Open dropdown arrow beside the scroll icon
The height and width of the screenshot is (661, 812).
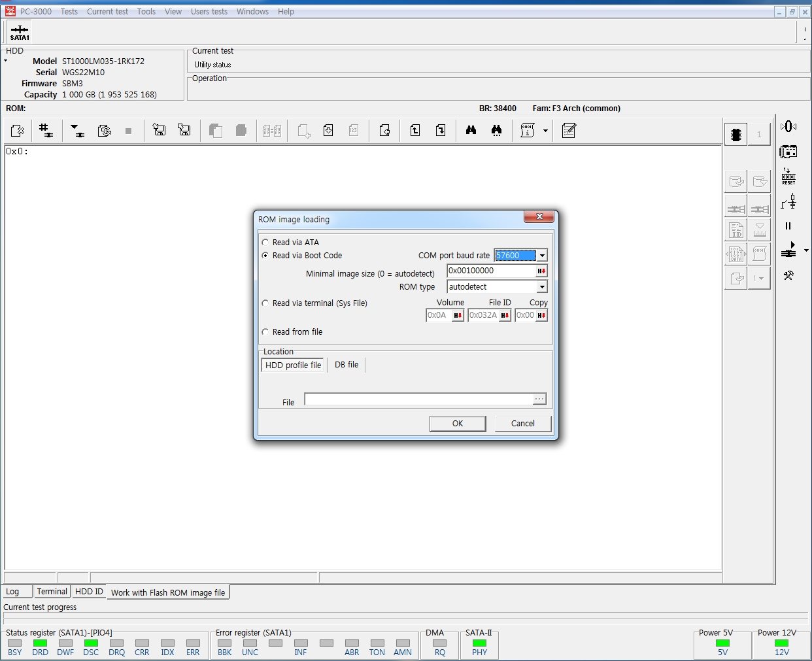click(545, 131)
